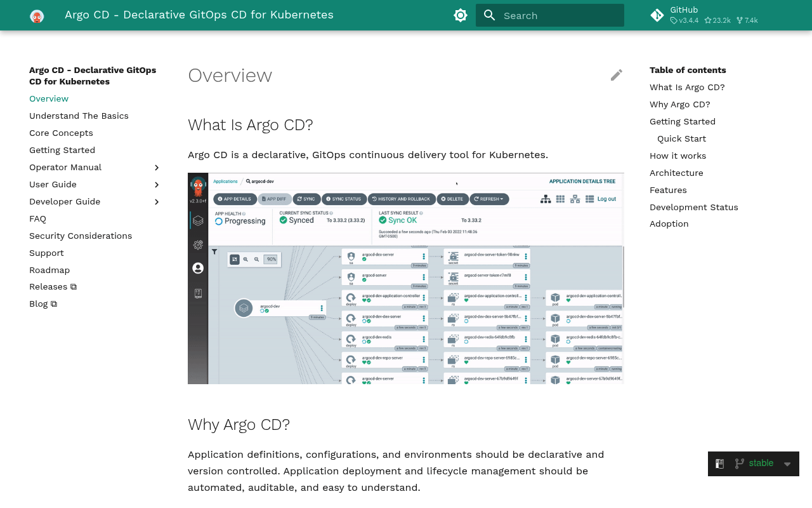812x508 pixels.
Task: Click the site title in header
Action: 199,15
